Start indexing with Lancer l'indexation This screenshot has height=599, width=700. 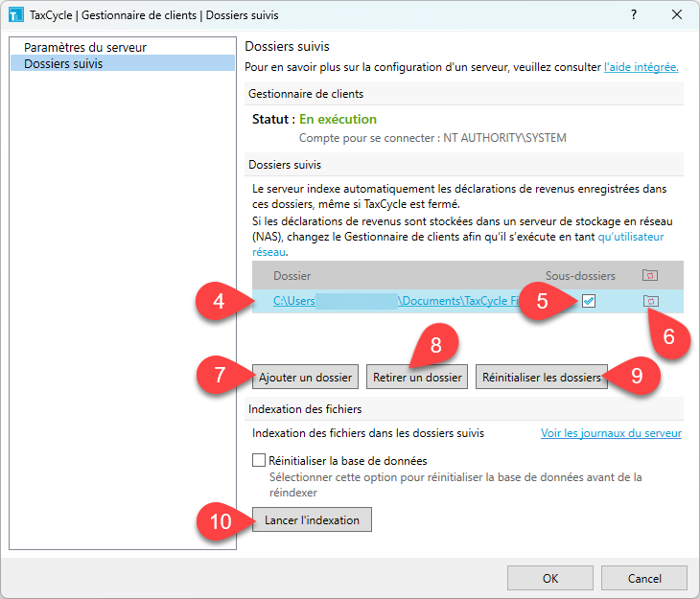(312, 519)
